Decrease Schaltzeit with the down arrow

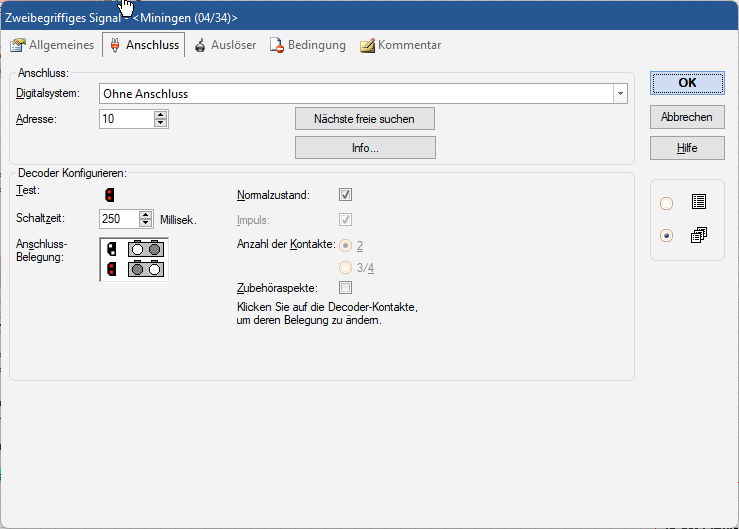click(x=146, y=224)
